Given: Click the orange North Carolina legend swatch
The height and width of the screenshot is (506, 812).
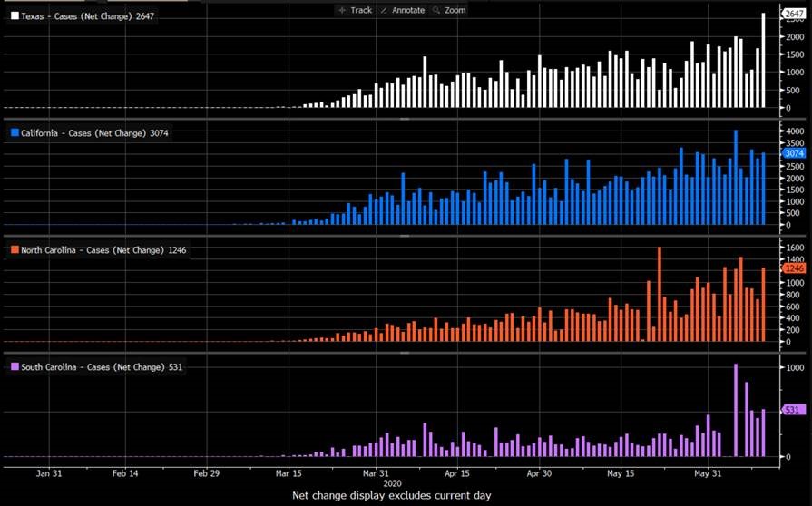Looking at the screenshot, I should point(14,249).
